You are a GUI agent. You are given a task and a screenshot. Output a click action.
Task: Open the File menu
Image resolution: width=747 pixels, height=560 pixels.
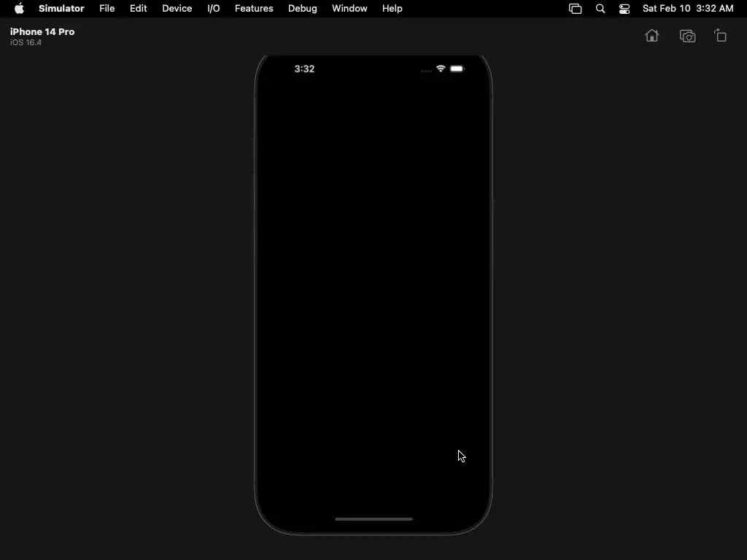(x=107, y=9)
